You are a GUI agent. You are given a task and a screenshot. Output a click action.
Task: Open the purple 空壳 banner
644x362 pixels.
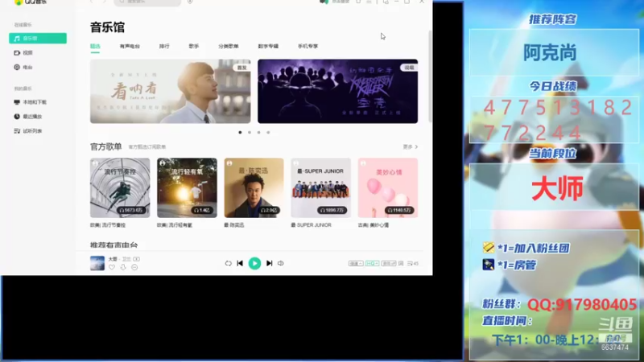pyautogui.click(x=337, y=91)
